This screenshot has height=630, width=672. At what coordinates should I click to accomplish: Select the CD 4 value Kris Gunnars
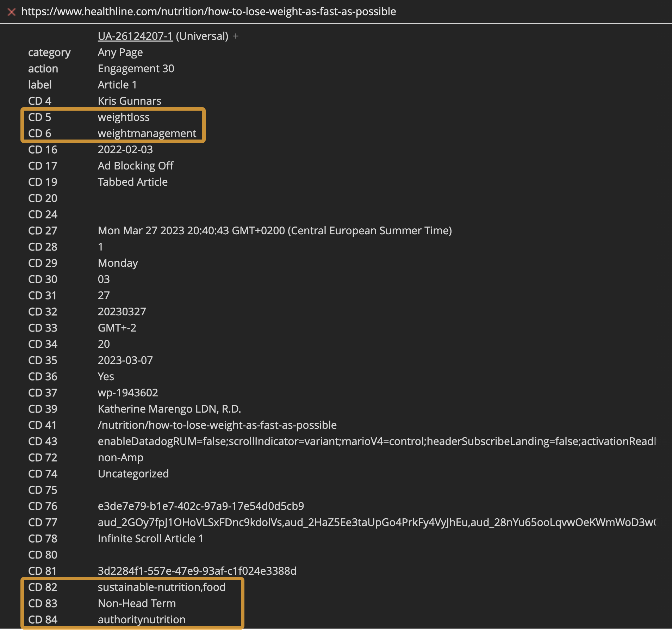click(x=129, y=101)
